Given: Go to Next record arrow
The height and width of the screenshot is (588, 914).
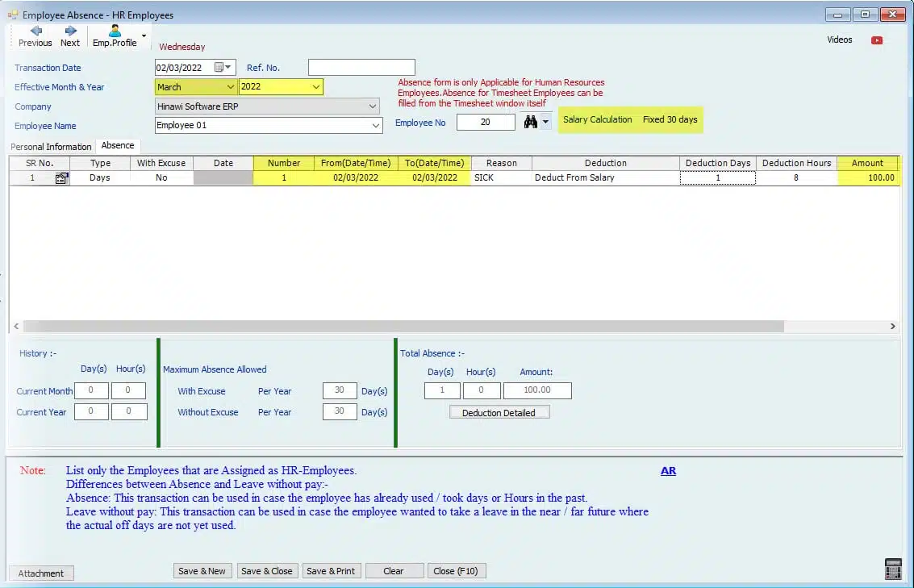Looking at the screenshot, I should click(70, 36).
